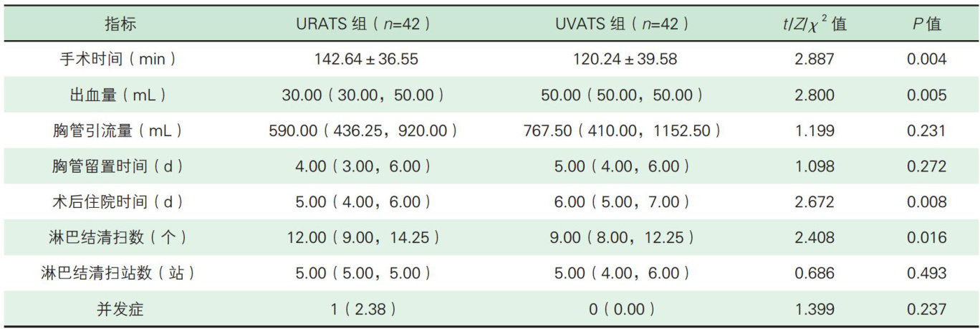
Task: Click the 指标 column header
Action: click(120, 24)
